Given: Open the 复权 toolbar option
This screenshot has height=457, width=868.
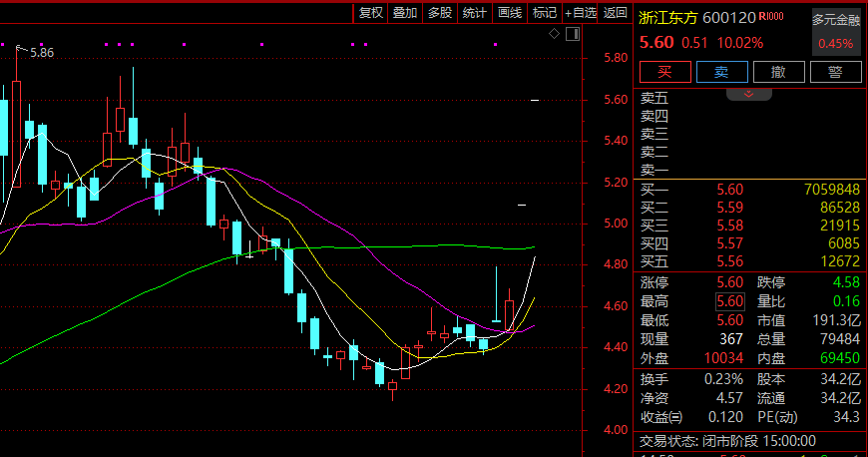Looking at the screenshot, I should coord(370,13).
